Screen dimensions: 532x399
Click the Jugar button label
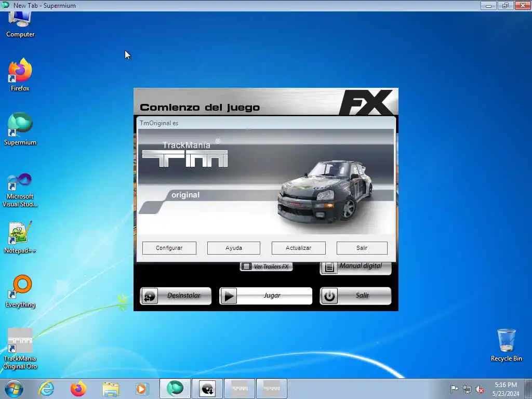pos(272,296)
